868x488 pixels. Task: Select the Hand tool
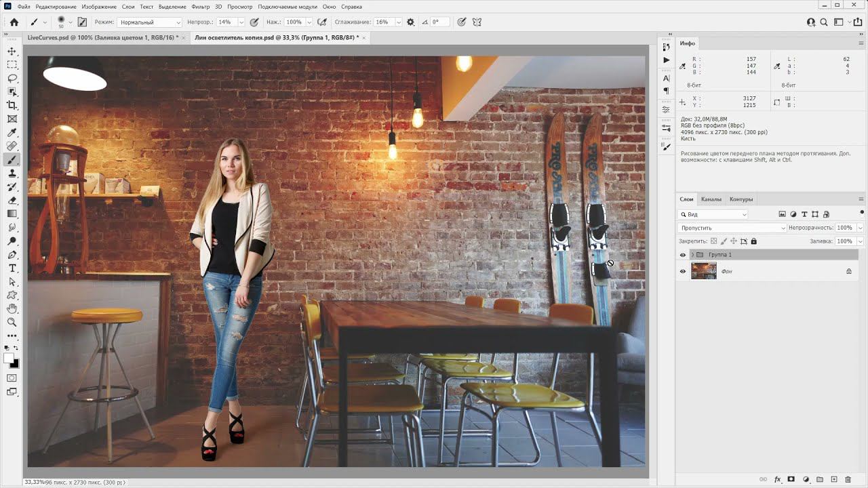tap(12, 309)
